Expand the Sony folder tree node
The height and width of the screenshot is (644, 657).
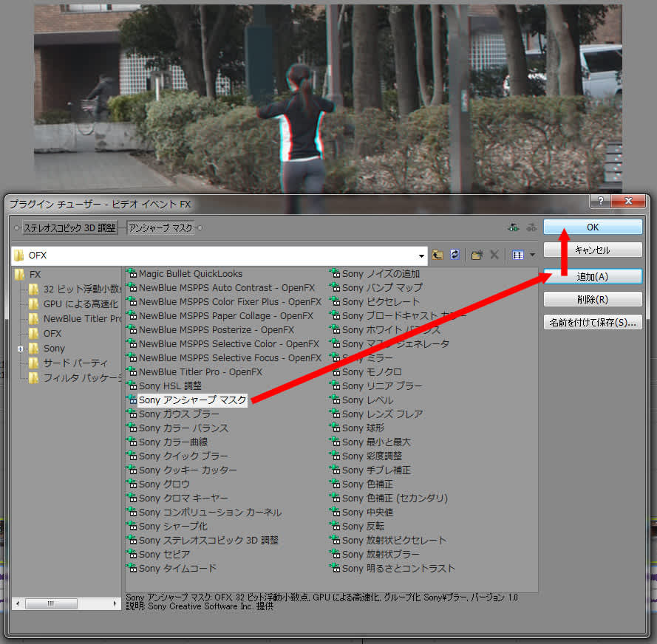[x=21, y=349]
